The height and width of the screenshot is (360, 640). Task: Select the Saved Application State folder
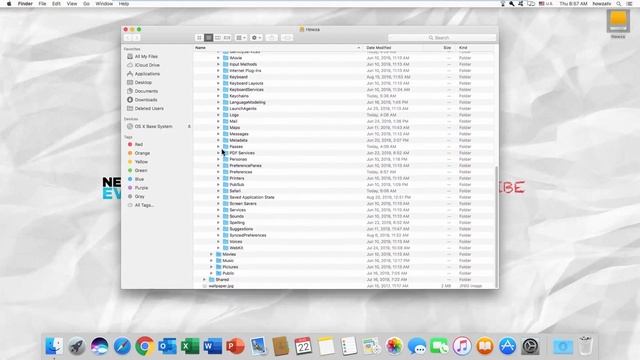344,197
